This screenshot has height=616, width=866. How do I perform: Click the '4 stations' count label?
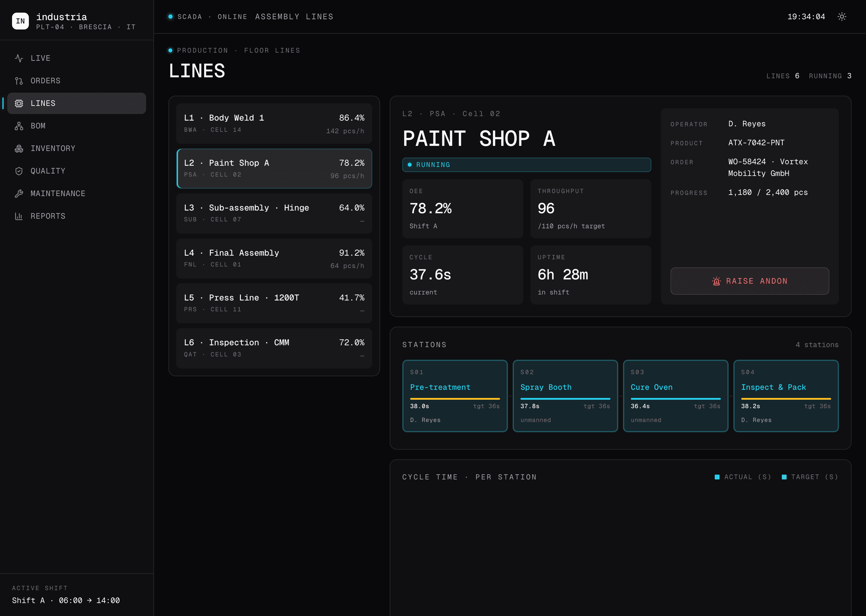817,345
